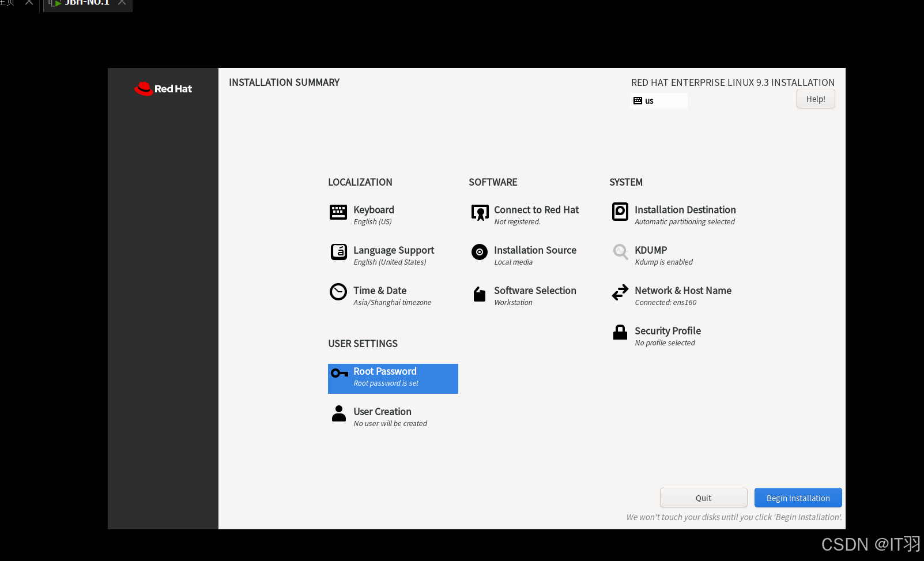924x561 pixels.
Task: Click the Connect to Red Hat certificate icon
Action: point(480,213)
